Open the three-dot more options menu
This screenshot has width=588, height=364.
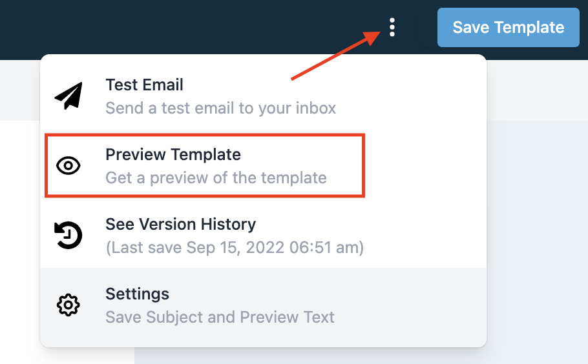click(392, 27)
